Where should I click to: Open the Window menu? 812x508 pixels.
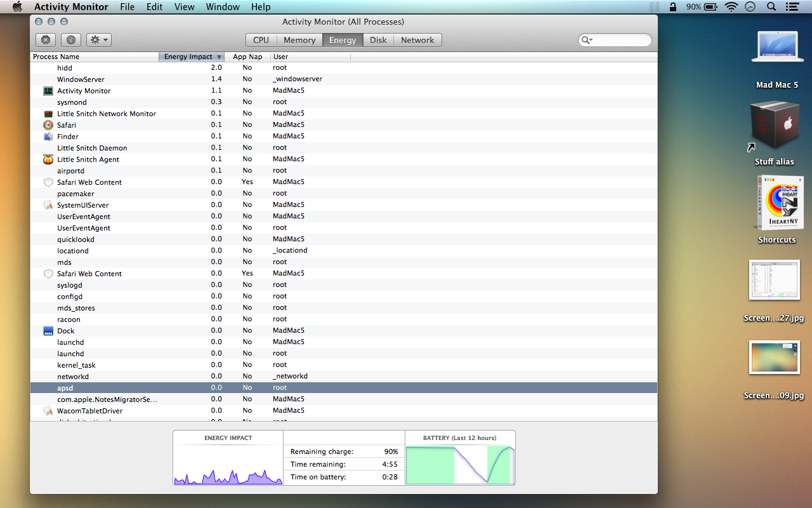[223, 7]
